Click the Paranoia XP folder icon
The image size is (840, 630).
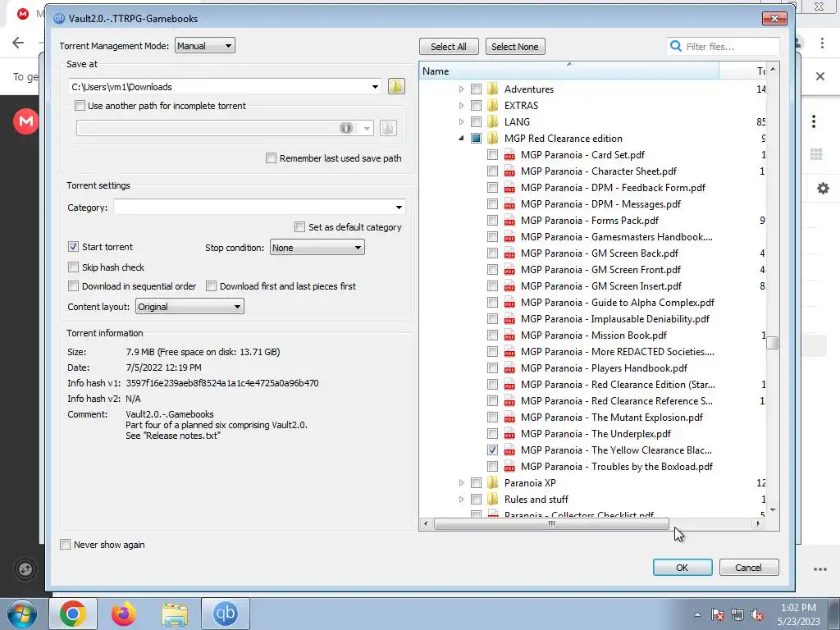(x=492, y=482)
